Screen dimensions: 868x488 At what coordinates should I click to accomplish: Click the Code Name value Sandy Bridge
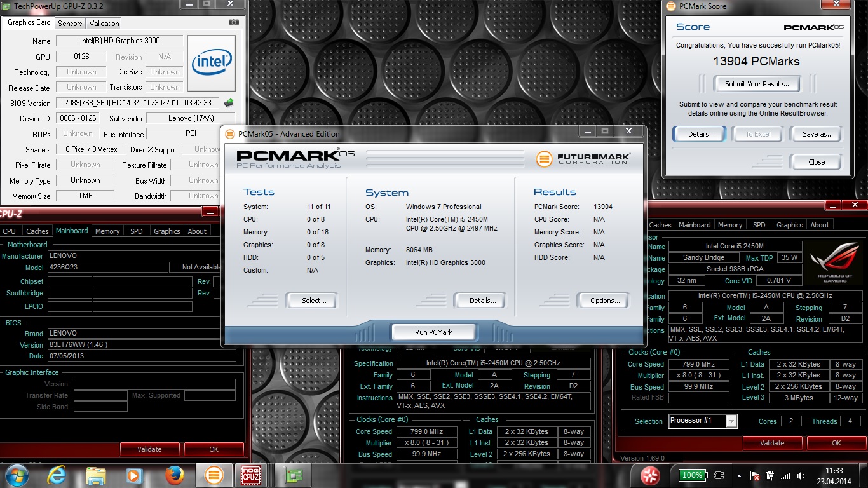pyautogui.click(x=703, y=257)
